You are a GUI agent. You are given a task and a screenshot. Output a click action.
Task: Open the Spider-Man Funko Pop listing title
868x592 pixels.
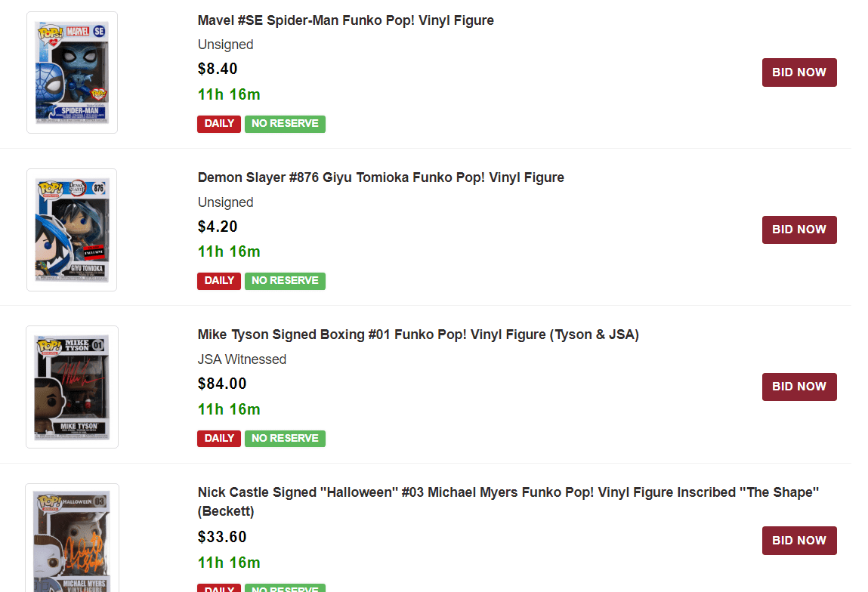(x=345, y=20)
